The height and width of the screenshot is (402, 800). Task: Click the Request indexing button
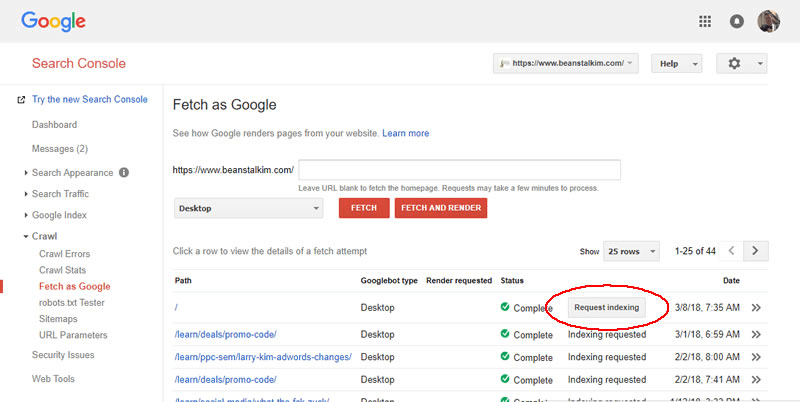606,307
